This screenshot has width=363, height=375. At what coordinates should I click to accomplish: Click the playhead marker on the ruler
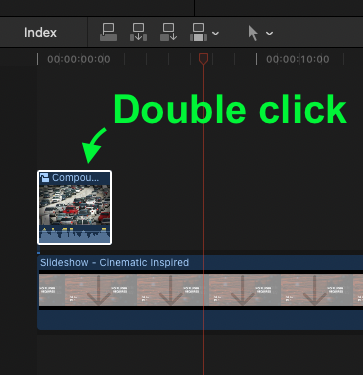tap(204, 58)
